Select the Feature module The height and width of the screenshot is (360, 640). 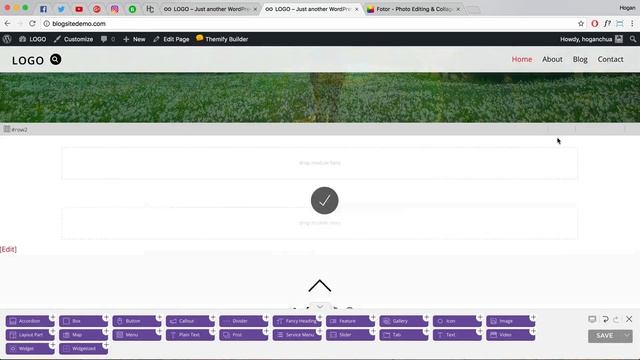(350, 321)
